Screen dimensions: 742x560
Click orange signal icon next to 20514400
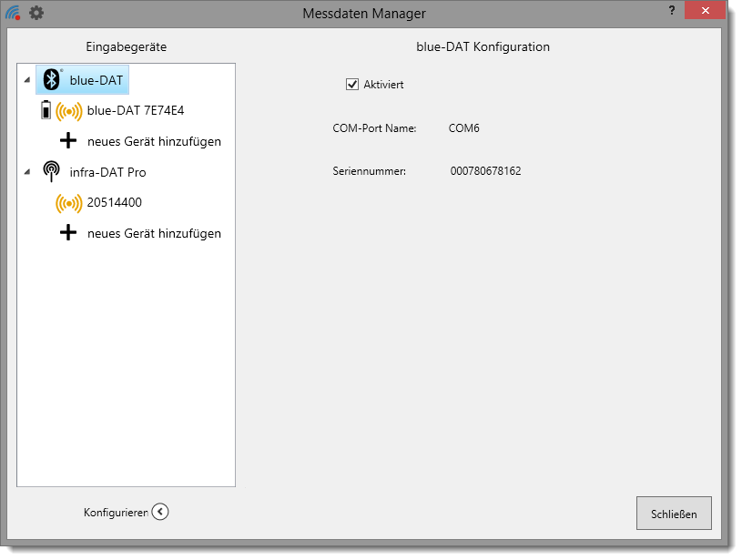[x=68, y=203]
